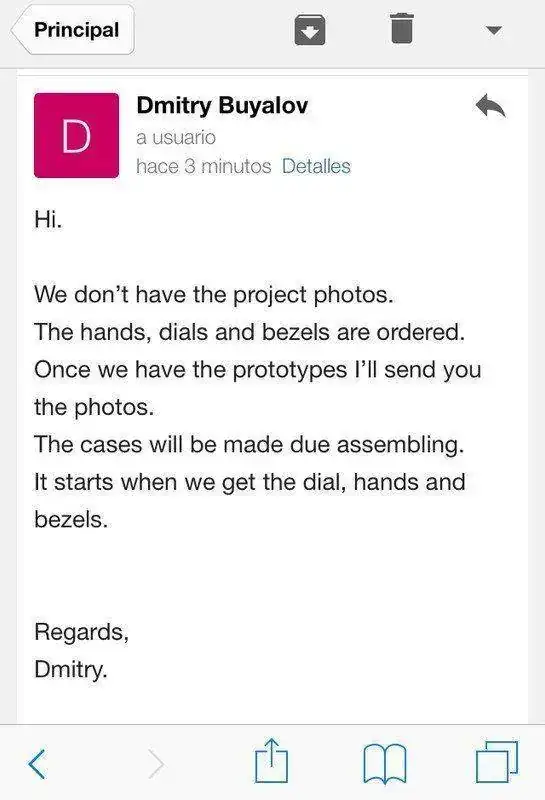Viewport: 545px width, 800px height.
Task: Tap 'We don't have the project photos' sentence
Action: 214,295
